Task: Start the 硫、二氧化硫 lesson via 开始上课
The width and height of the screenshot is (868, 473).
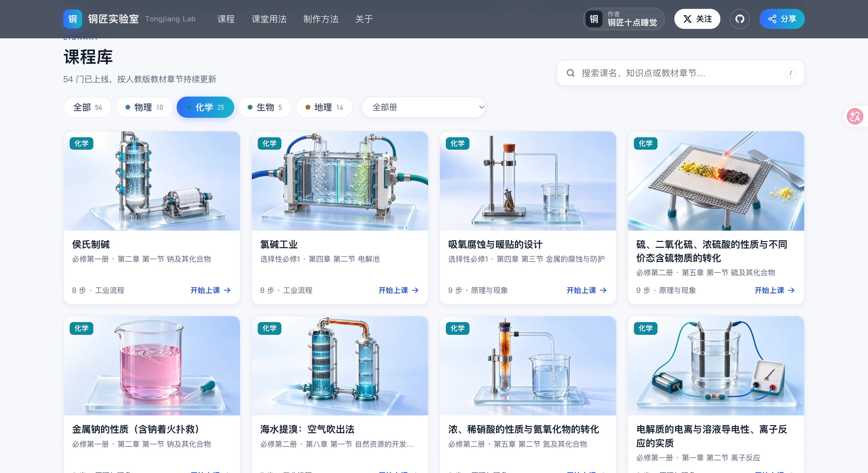Action: coord(775,290)
